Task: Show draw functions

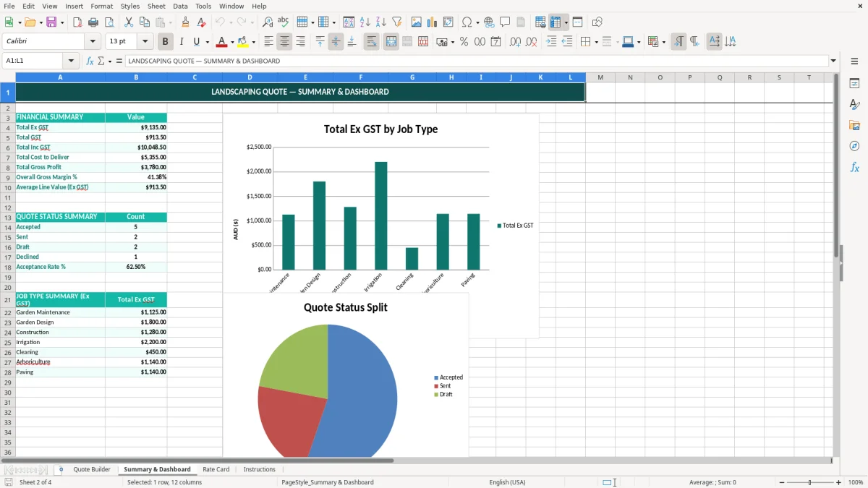Action: (x=597, y=22)
